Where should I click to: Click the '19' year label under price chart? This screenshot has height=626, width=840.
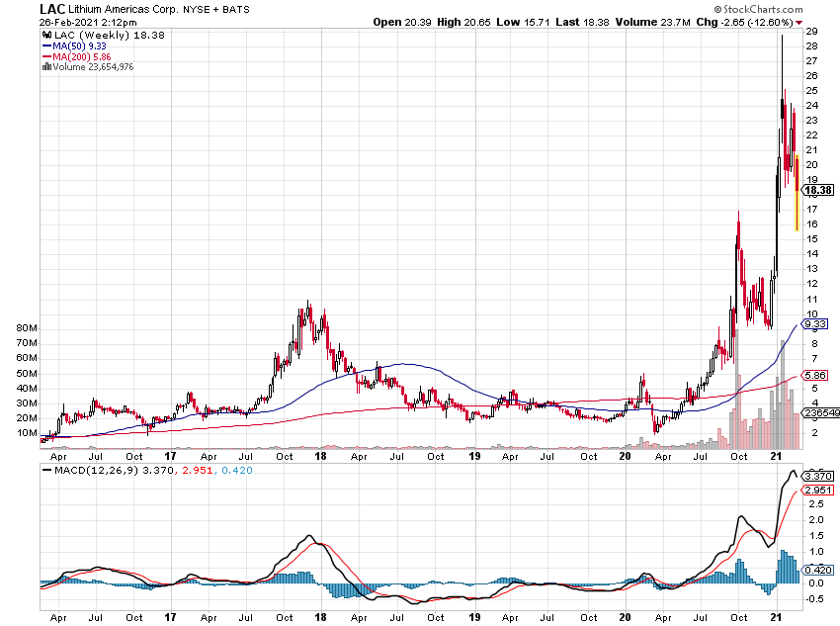tap(474, 456)
